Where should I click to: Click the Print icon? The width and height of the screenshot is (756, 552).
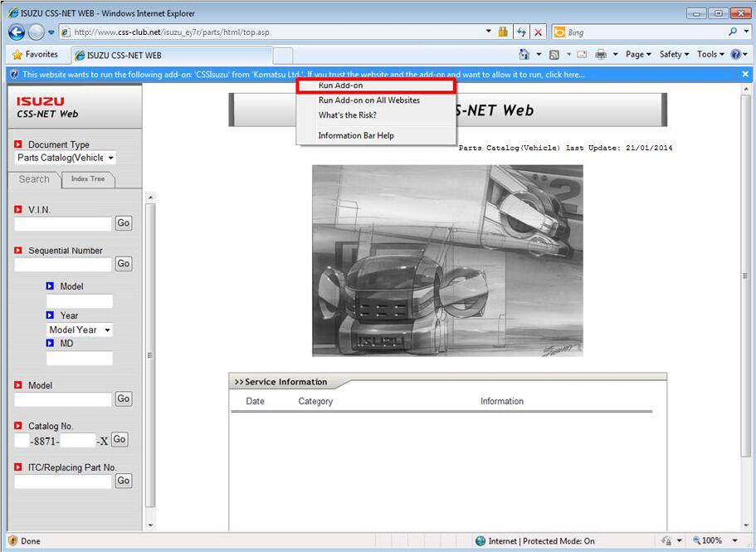click(x=601, y=55)
